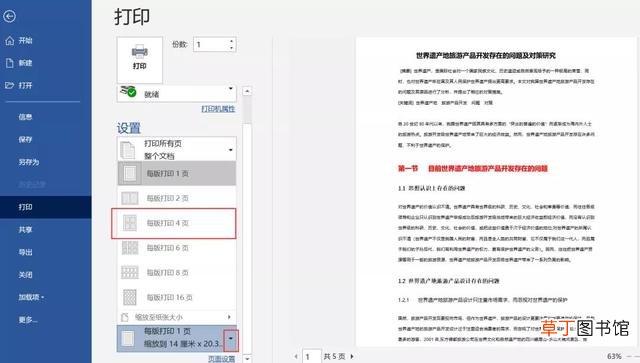Select 每版打印 16 页 option
The height and width of the screenshot is (363, 640).
pos(176,297)
